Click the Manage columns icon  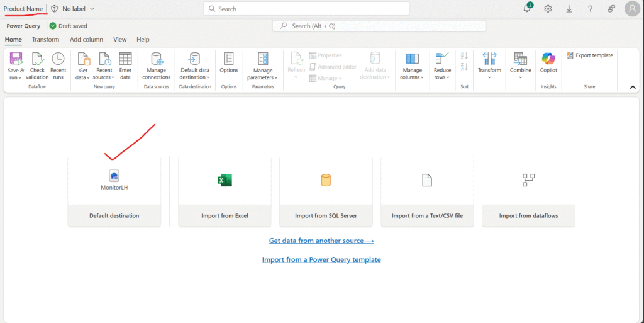click(x=413, y=59)
